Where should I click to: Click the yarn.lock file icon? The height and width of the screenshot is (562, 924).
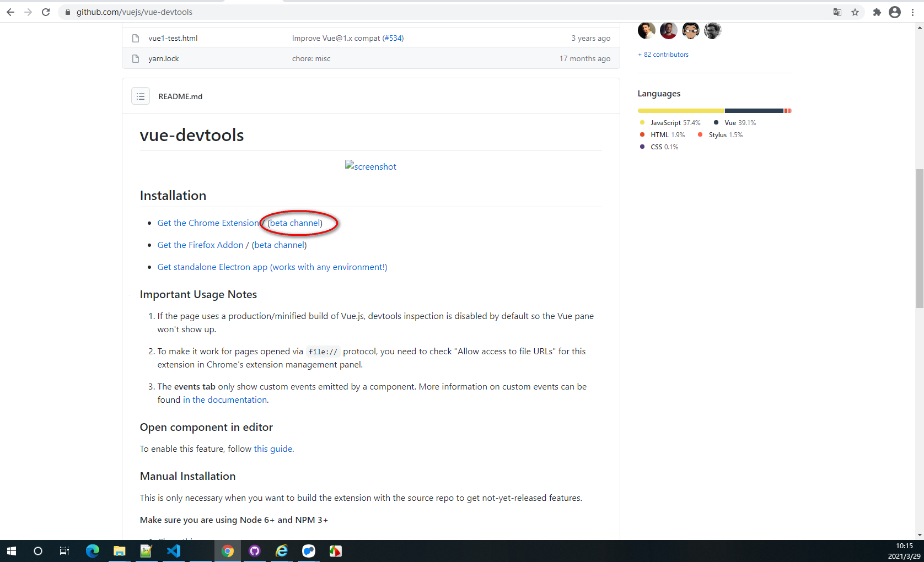pyautogui.click(x=136, y=58)
